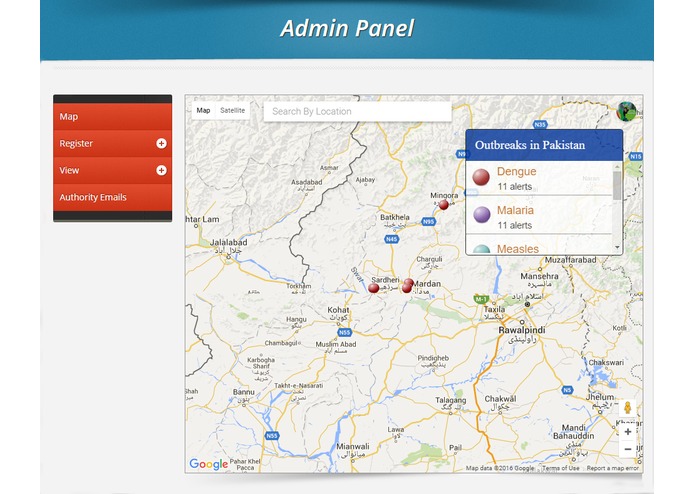Click the Admin Panel title

click(347, 28)
